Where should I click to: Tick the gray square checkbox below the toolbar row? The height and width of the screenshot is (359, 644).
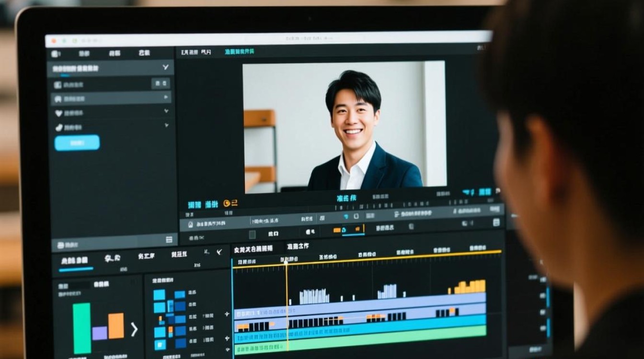(x=252, y=235)
